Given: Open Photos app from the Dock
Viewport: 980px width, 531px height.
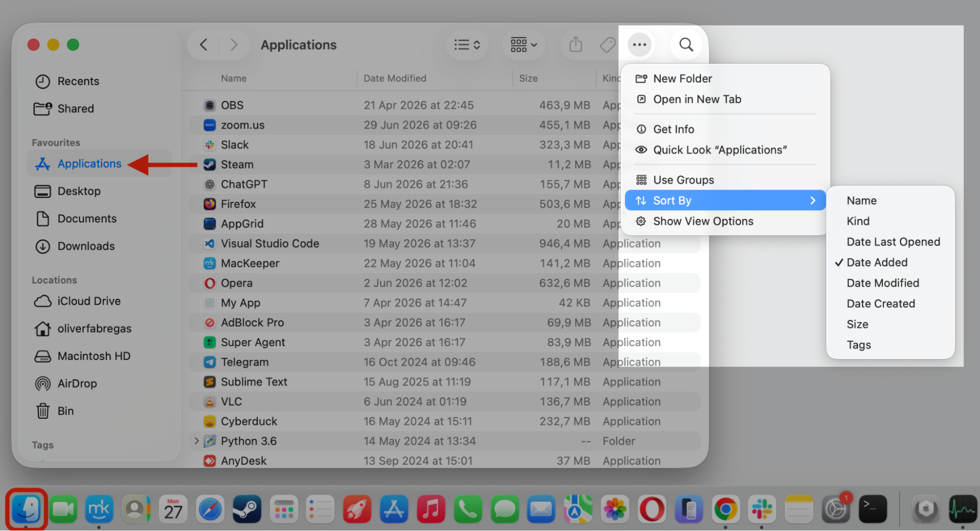Looking at the screenshot, I should 615,510.
